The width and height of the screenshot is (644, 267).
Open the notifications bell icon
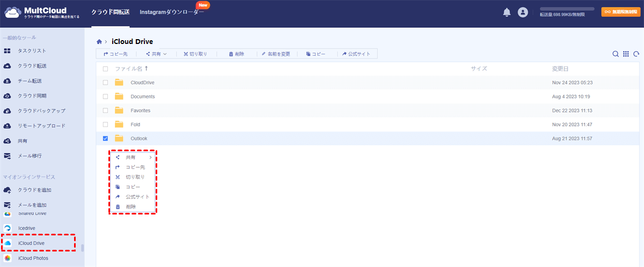507,12
